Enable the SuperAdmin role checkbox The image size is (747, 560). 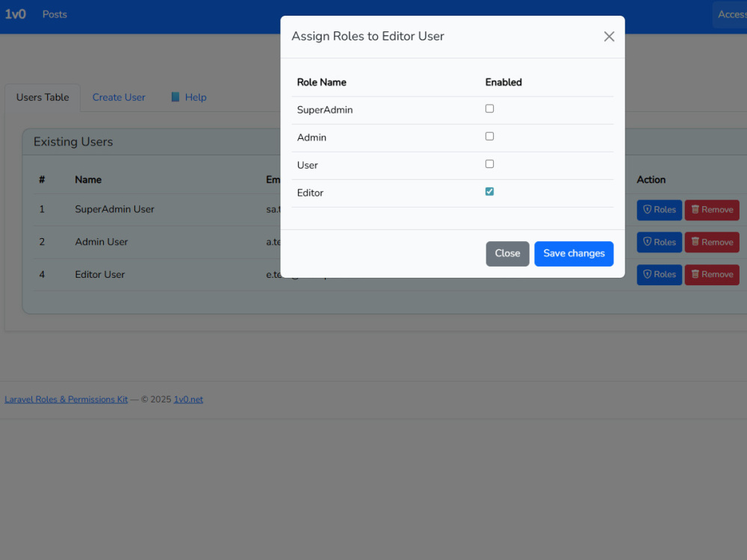click(489, 108)
